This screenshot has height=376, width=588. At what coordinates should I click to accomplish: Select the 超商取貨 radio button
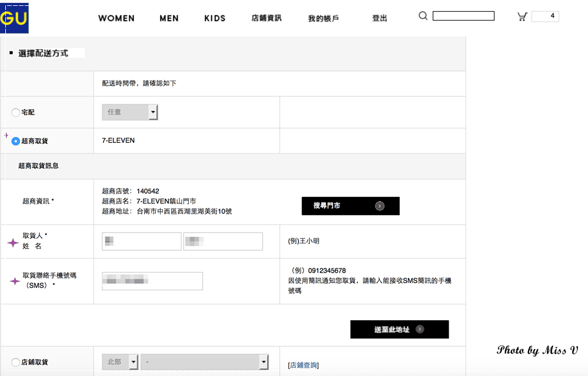click(x=15, y=141)
